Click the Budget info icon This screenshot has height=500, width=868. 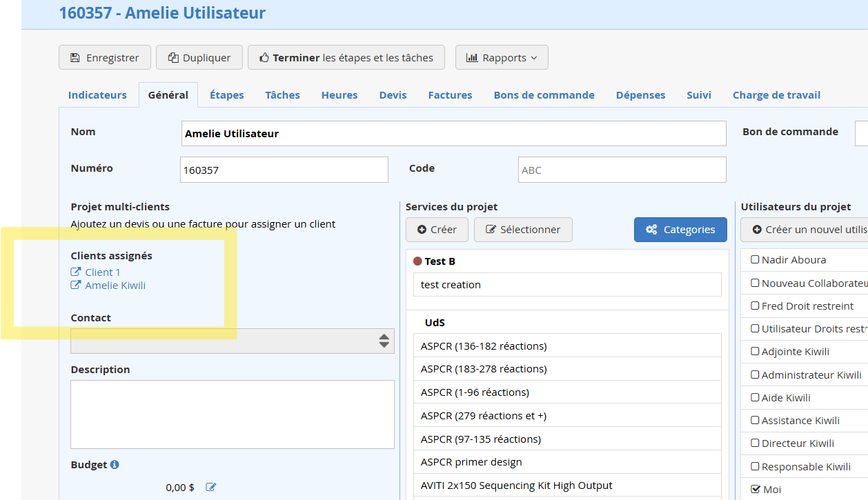coord(115,465)
